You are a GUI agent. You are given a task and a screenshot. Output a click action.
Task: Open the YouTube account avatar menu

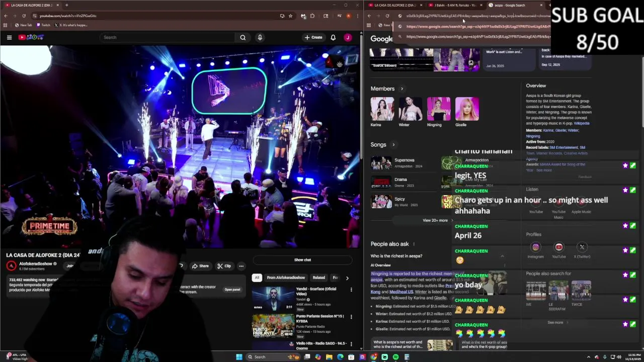pos(348,37)
